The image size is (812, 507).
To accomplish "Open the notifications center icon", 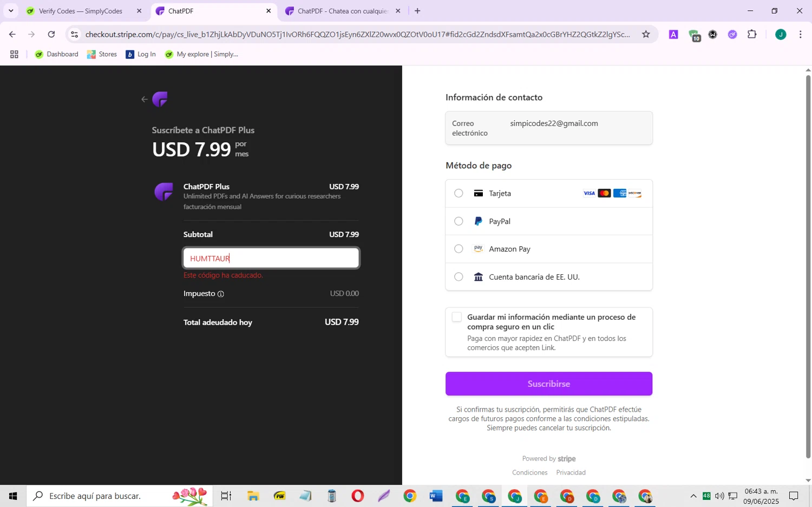I will click(794, 496).
